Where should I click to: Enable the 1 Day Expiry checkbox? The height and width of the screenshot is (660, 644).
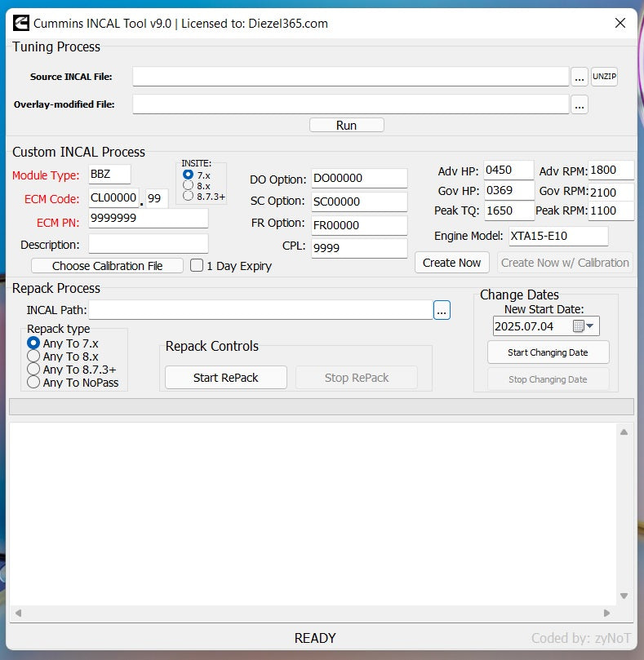pyautogui.click(x=197, y=265)
